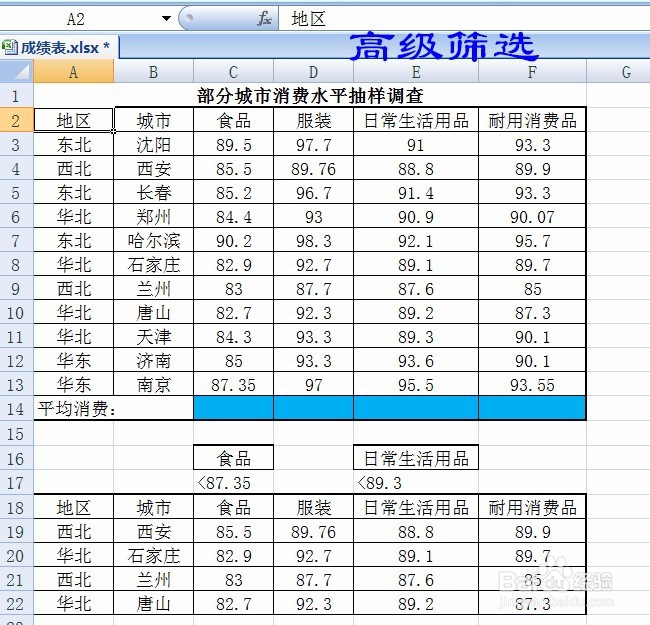Select column G header
This screenshot has width=650, height=625.
coord(626,72)
